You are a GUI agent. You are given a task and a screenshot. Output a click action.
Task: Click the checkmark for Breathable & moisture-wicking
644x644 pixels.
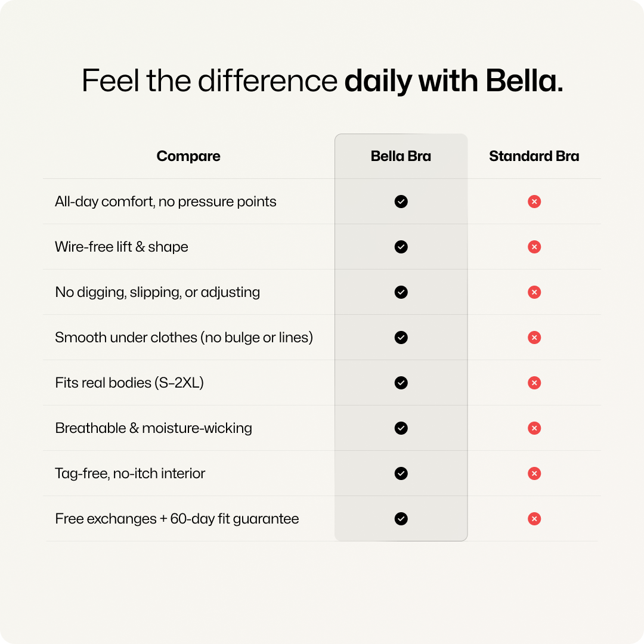(401, 428)
